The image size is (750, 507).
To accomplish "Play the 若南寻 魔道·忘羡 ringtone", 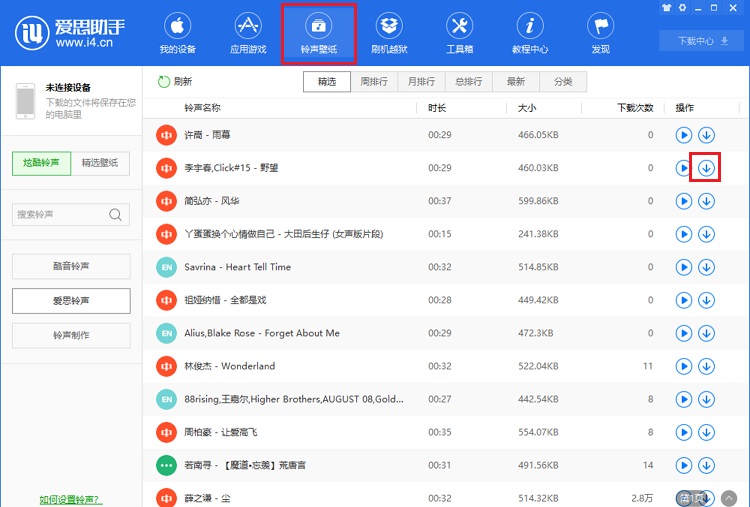I will [x=684, y=465].
